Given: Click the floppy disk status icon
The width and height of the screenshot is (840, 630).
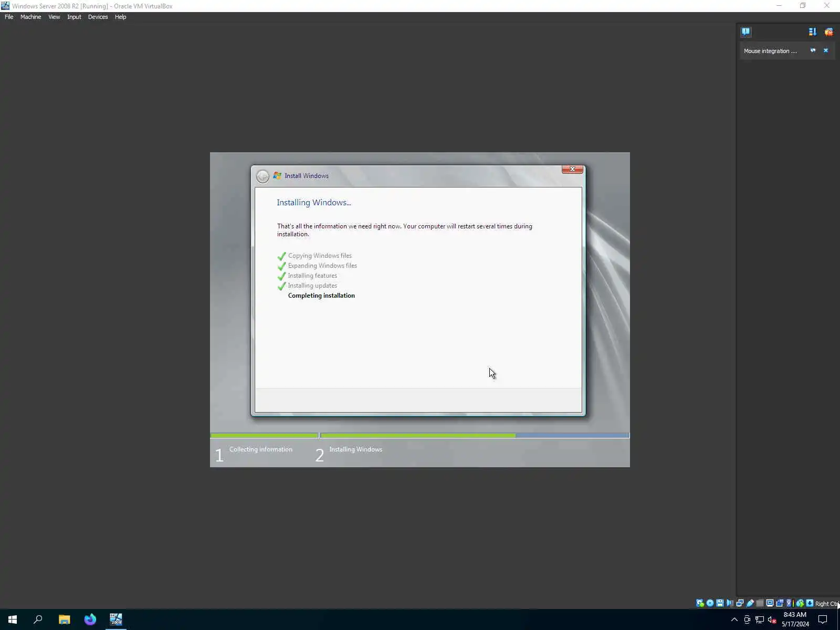Looking at the screenshot, I should click(720, 603).
